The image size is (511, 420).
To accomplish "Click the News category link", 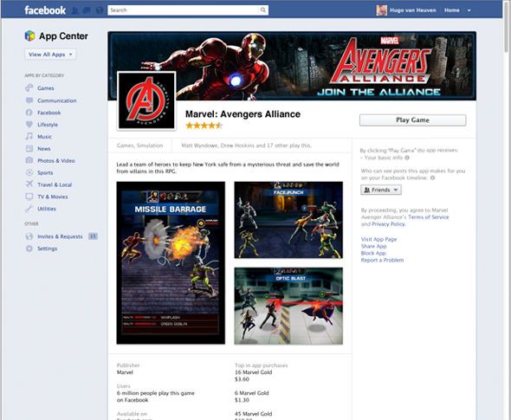I will pyautogui.click(x=43, y=149).
